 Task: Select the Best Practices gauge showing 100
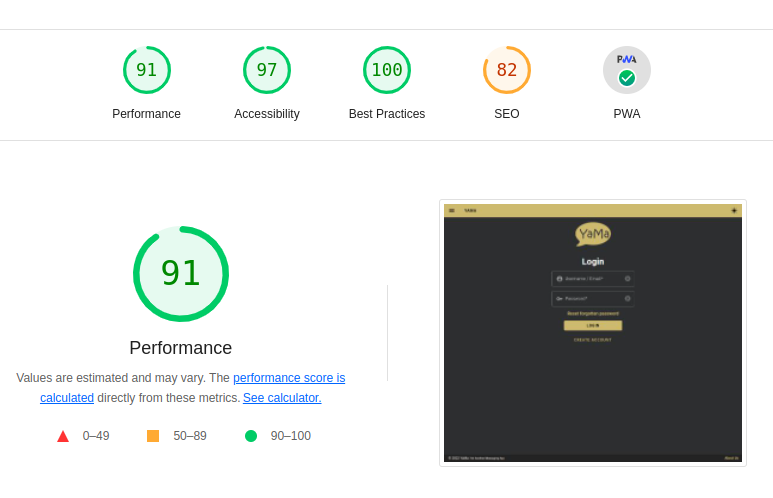(387, 70)
